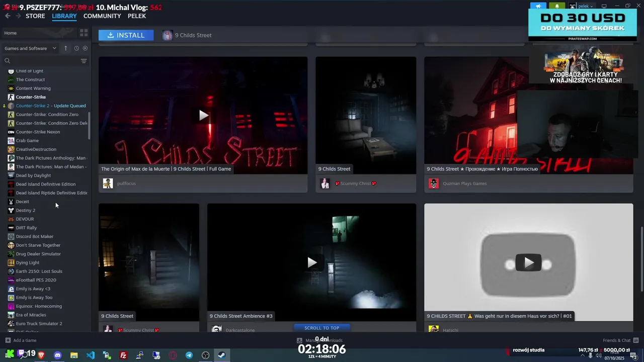Play 9 Childs Street Ambience #3 video
Image resolution: width=644 pixels, height=362 pixels.
click(x=312, y=262)
